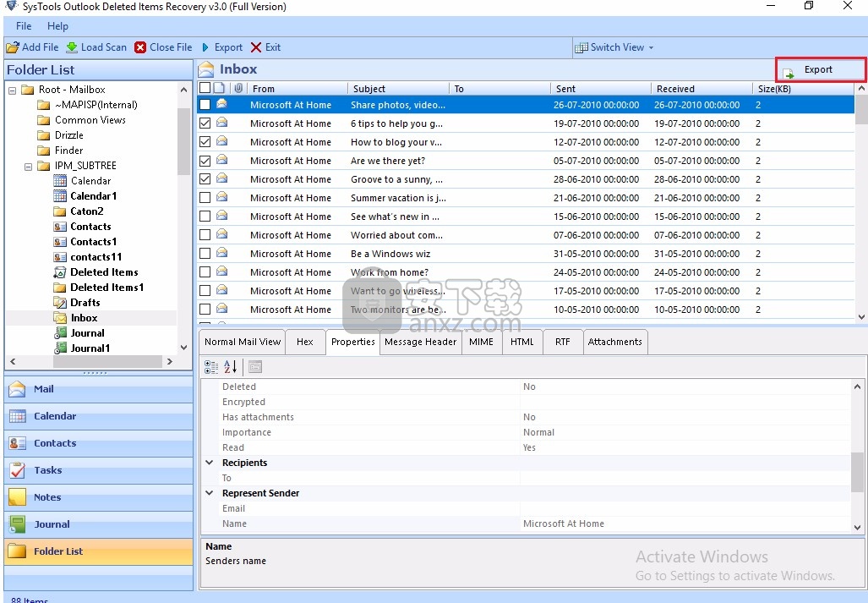This screenshot has height=603, width=868.
Task: Switch to the MIME tab
Action: (x=481, y=343)
